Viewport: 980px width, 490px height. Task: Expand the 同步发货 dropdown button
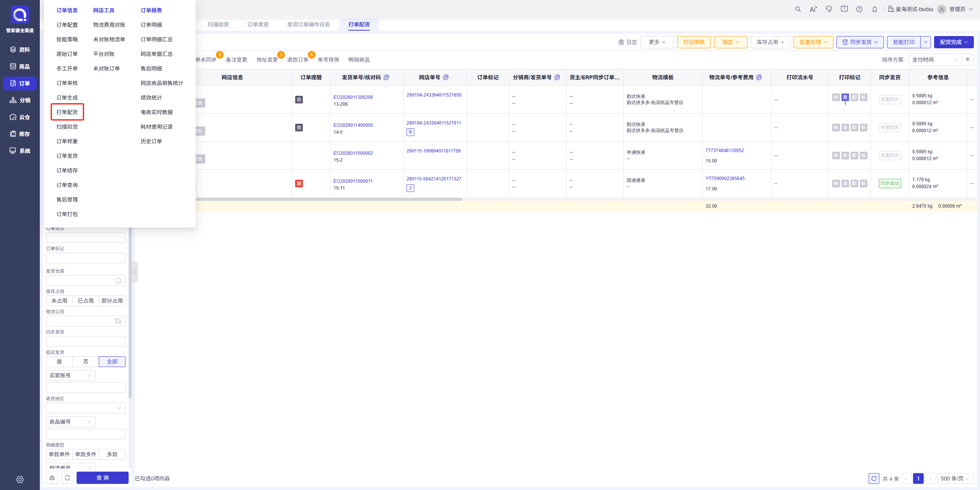click(860, 42)
